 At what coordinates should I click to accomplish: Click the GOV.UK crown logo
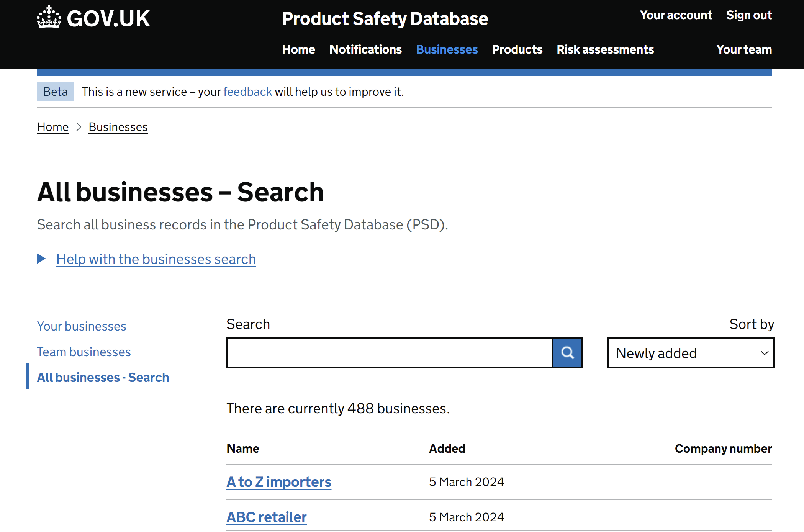pyautogui.click(x=49, y=17)
